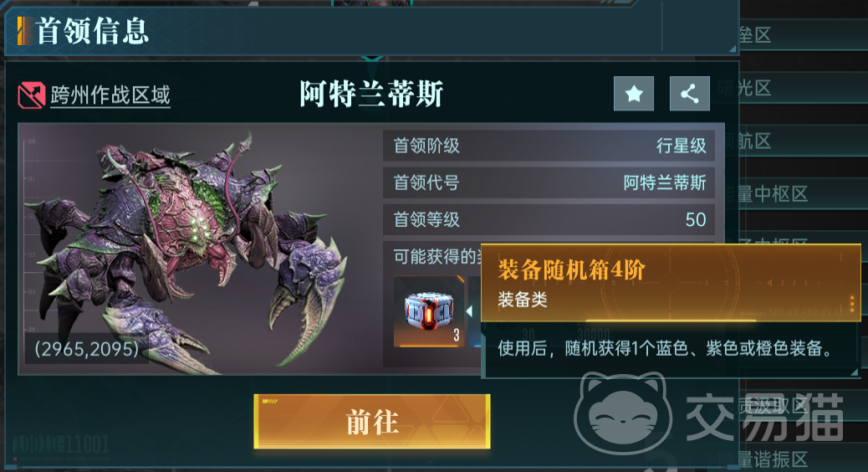Image resolution: width=868 pixels, height=472 pixels.
Task: Click the 首领阶级 行星级 row
Action: click(549, 146)
